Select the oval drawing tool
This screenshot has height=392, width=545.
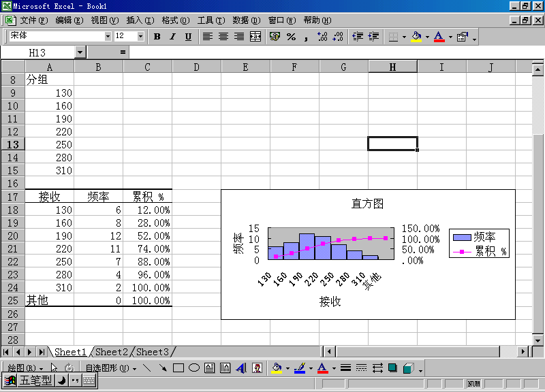tap(193, 368)
